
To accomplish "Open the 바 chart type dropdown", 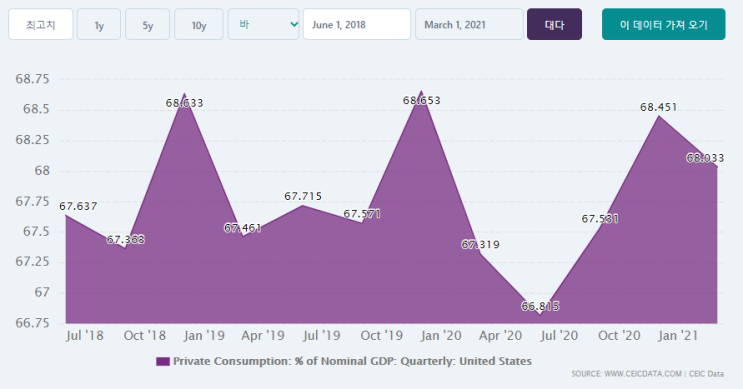I will click(x=263, y=24).
